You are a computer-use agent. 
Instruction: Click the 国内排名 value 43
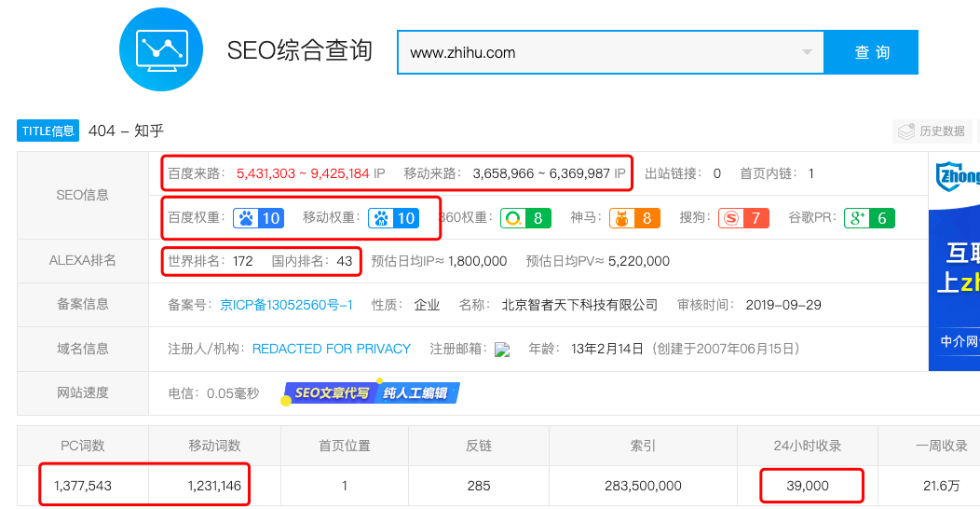(345, 261)
